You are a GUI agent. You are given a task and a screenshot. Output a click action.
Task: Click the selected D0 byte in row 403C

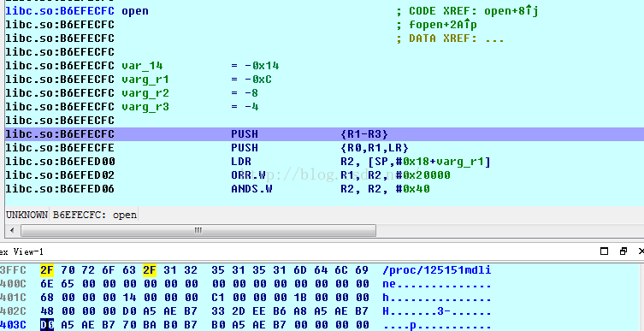point(47,325)
